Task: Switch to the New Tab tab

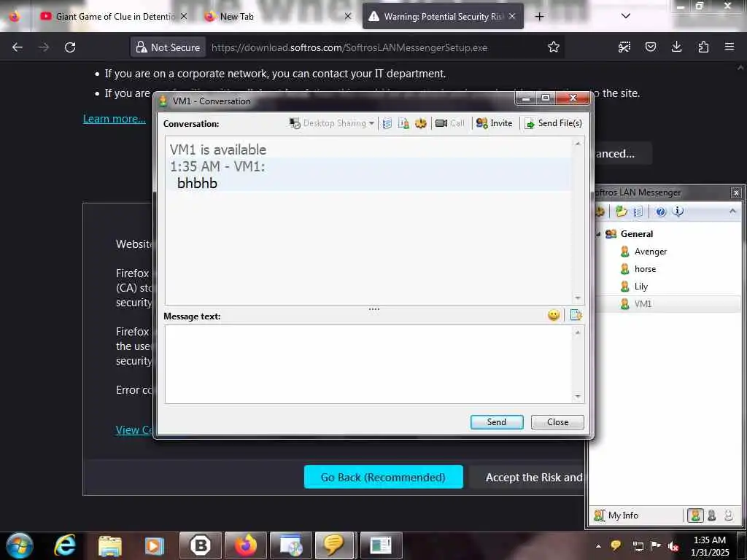Action: tap(237, 16)
